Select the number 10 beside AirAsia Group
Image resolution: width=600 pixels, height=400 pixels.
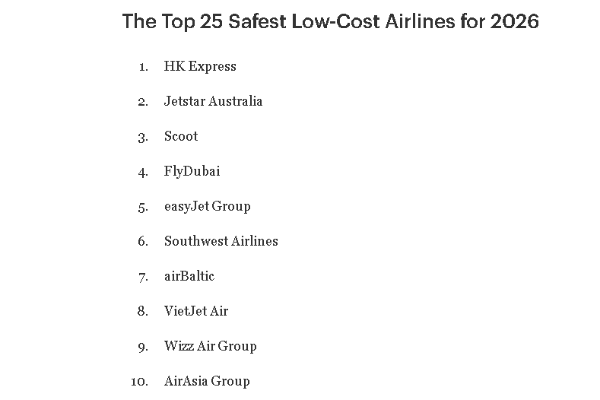click(x=140, y=382)
